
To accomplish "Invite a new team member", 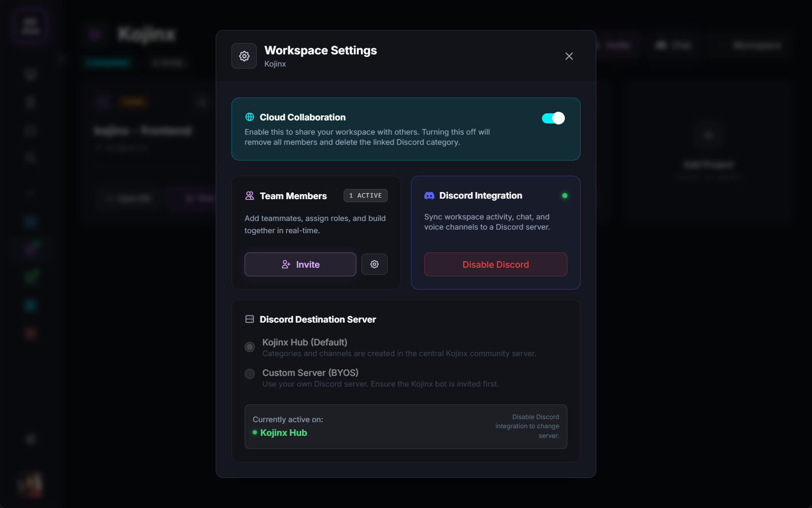I will [300, 264].
